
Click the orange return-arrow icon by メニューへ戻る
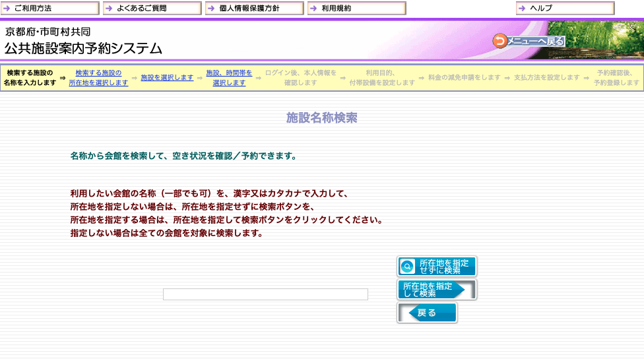[499, 41]
